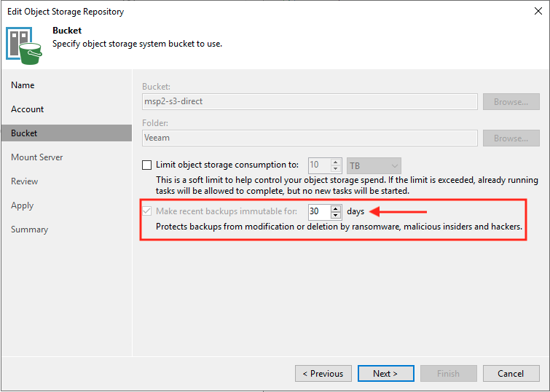The image size is (550, 392).
Task: Click the Previous button
Action: pos(323,373)
